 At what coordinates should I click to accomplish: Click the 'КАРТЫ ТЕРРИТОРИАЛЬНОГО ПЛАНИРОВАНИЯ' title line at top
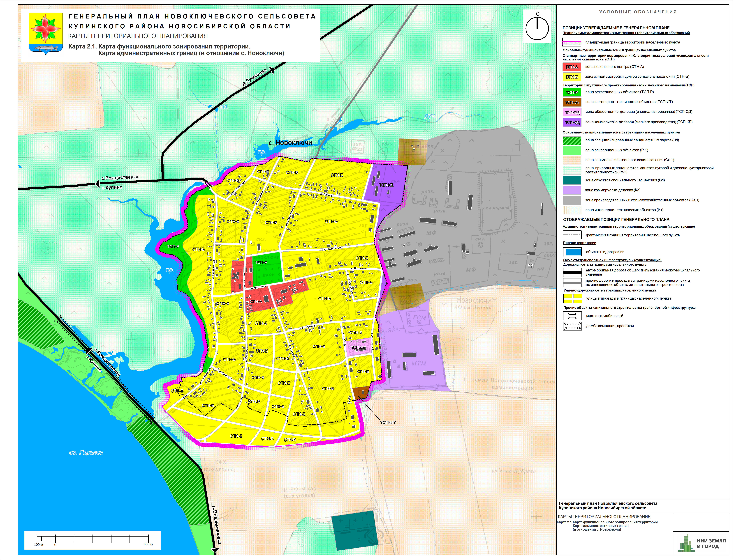[x=138, y=36]
